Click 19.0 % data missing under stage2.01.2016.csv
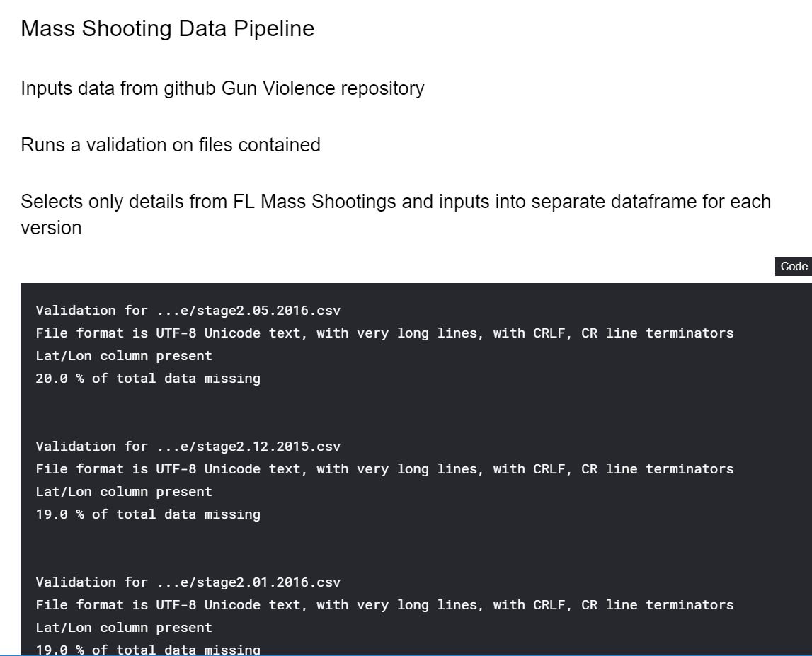The image size is (812, 656). [x=148, y=649]
